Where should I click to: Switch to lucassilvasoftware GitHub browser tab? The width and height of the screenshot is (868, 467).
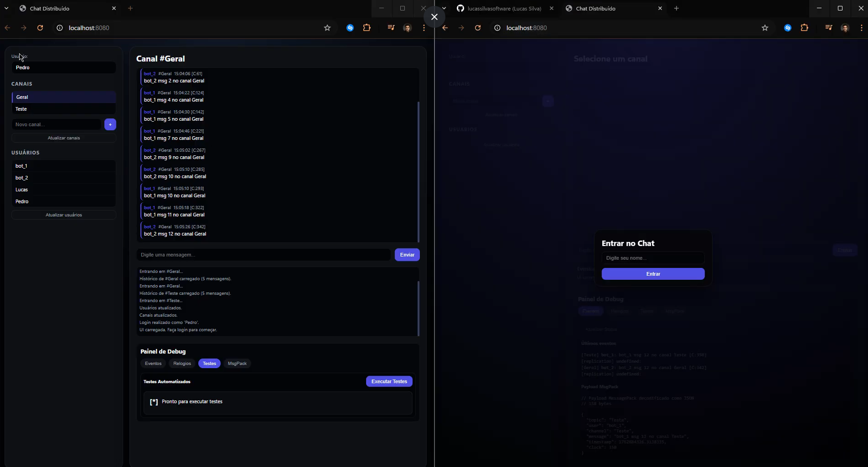pyautogui.click(x=504, y=8)
